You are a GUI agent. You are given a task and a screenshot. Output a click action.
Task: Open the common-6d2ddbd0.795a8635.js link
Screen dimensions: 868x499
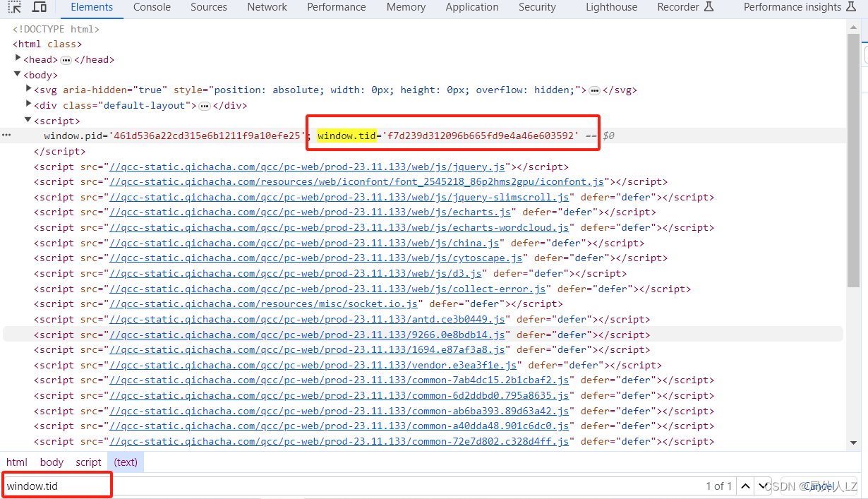coord(339,395)
